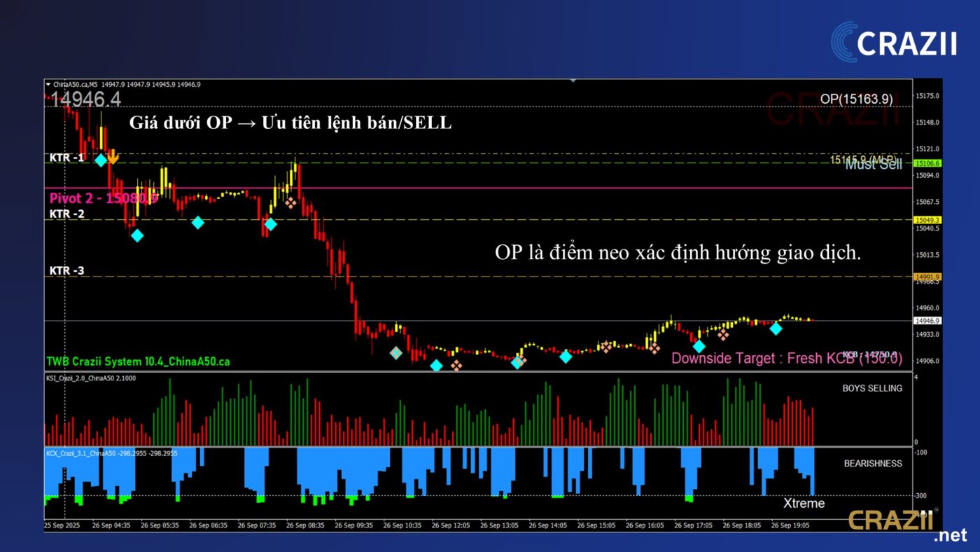This screenshot has width=980, height=552.
Task: Open the ChinaA50.ca,M5 symbol dropdown arrow
Action: click(48, 85)
